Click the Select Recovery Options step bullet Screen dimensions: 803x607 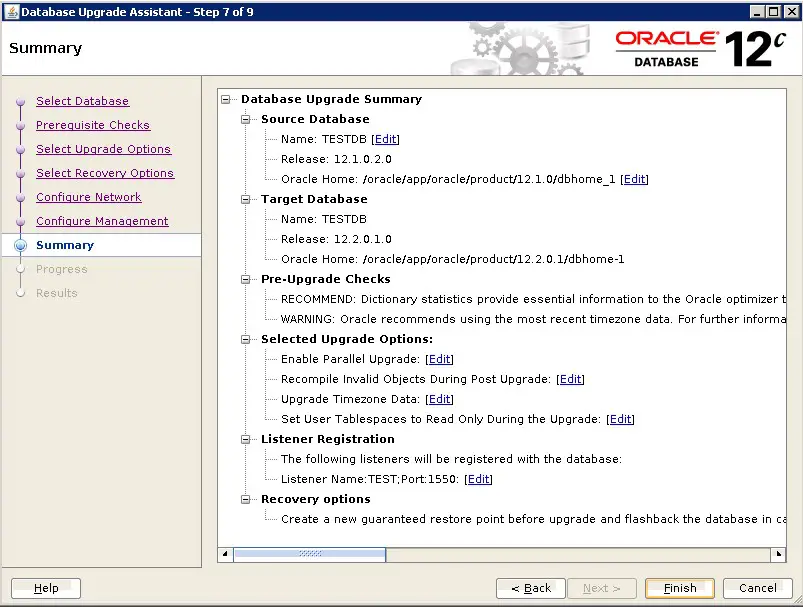[x=20, y=174]
